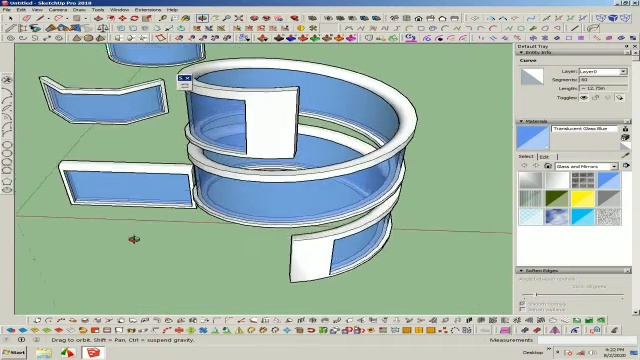
Task: Select the Offset tool
Action: [111, 18]
